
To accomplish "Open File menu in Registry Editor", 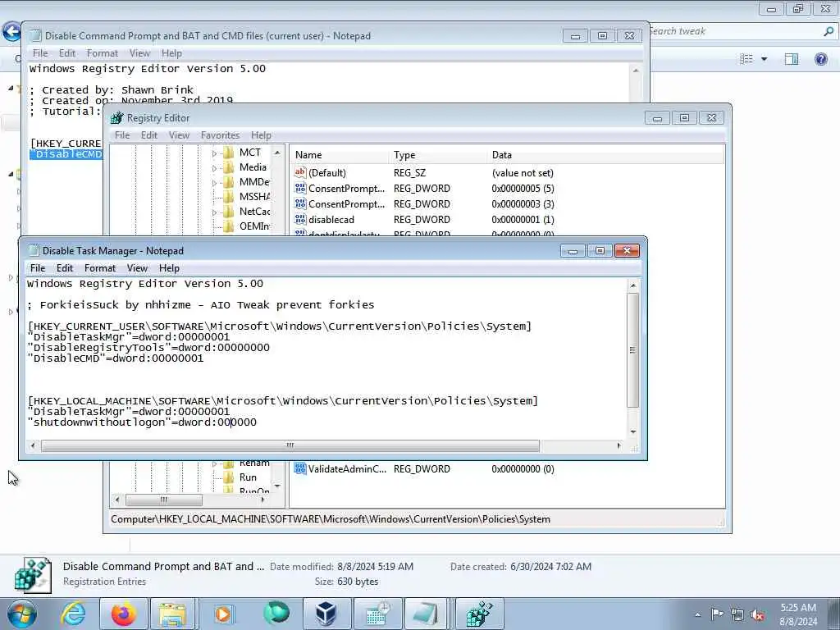I will (x=122, y=135).
